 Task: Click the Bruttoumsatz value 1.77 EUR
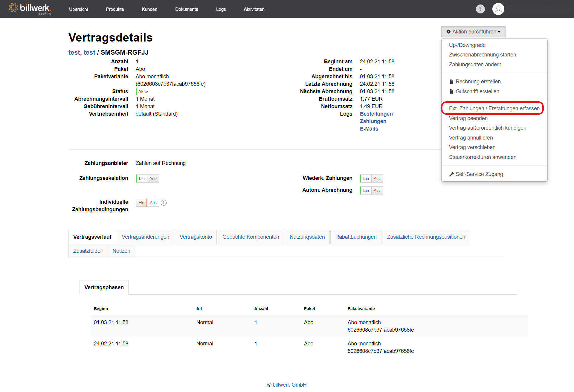tap(371, 99)
